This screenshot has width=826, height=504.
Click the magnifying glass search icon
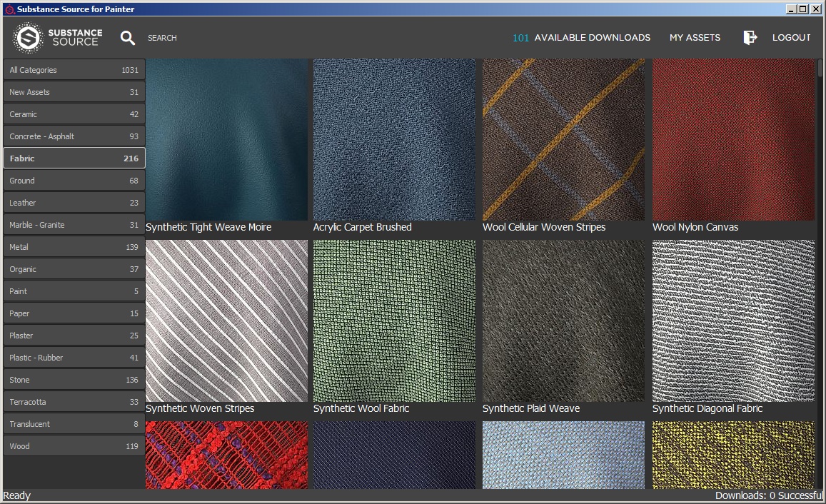[x=128, y=38]
